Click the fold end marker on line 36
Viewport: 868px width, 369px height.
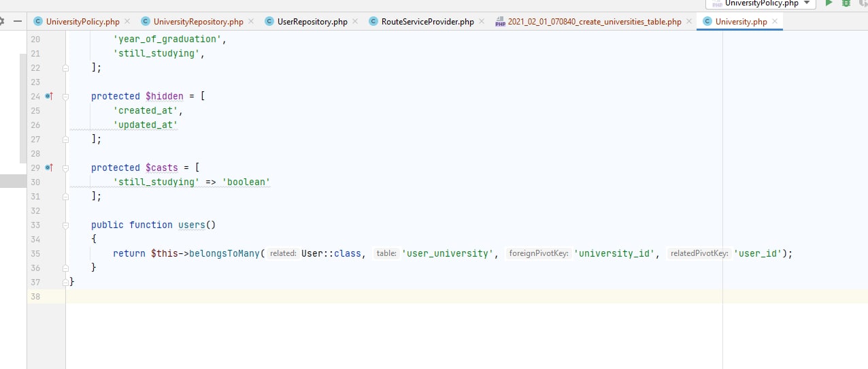[66, 268]
